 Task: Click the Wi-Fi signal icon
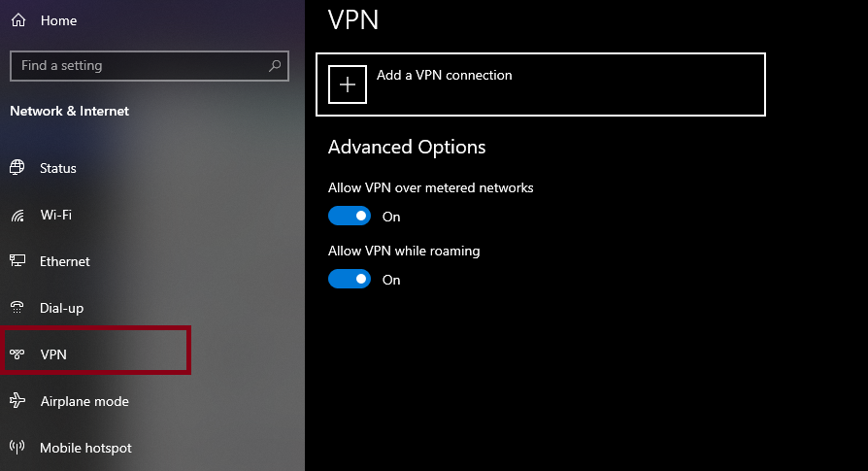17,215
